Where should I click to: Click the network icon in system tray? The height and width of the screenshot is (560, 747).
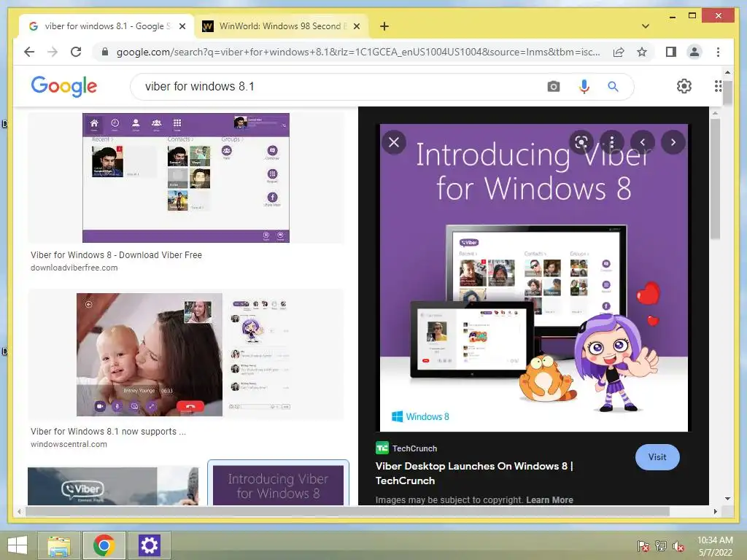661,546
